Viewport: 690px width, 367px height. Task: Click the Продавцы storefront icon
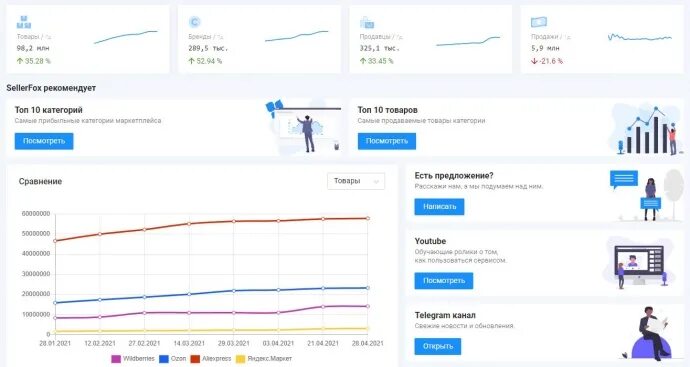(x=367, y=22)
